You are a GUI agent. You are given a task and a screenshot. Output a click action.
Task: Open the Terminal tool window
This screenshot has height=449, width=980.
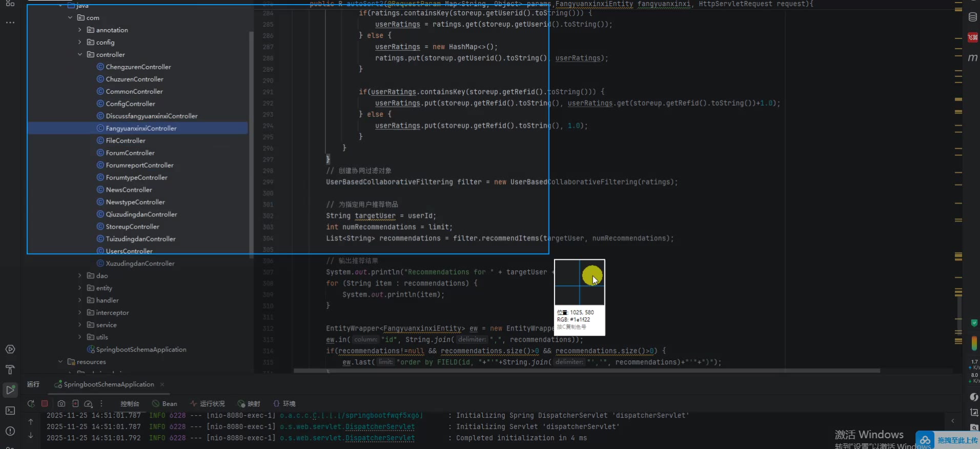click(x=10, y=411)
